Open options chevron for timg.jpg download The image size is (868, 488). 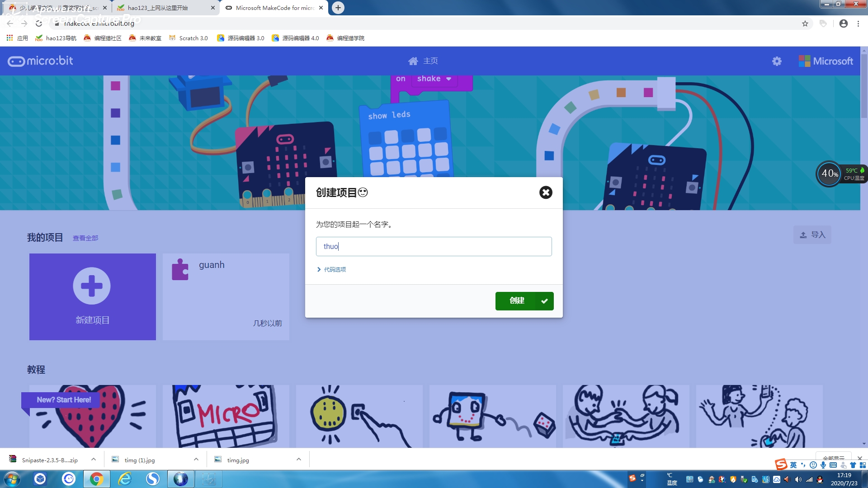pyautogui.click(x=299, y=460)
